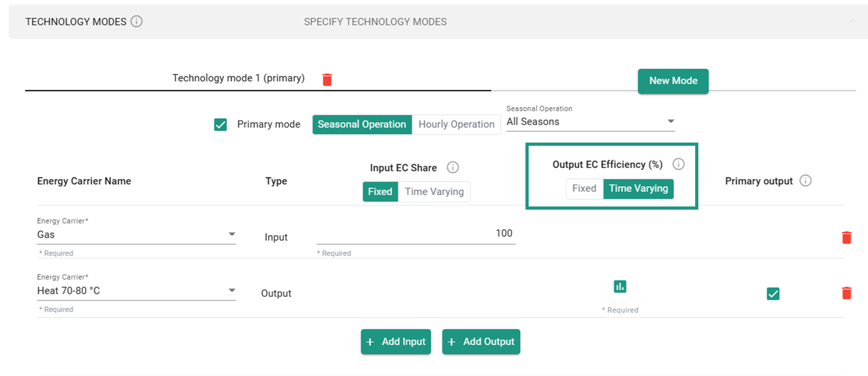Image resolution: width=868 pixels, height=376 pixels.
Task: Select Technology mode 1 (primary) tab
Action: (238, 78)
